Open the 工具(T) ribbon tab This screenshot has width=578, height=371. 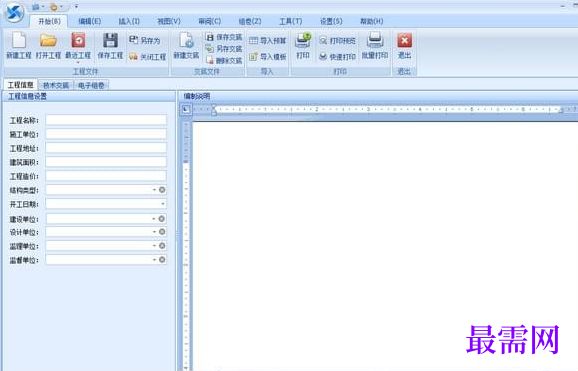tap(290, 21)
